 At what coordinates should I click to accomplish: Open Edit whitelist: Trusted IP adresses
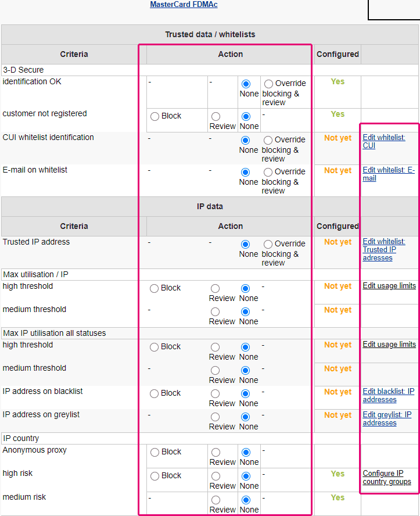tap(383, 249)
